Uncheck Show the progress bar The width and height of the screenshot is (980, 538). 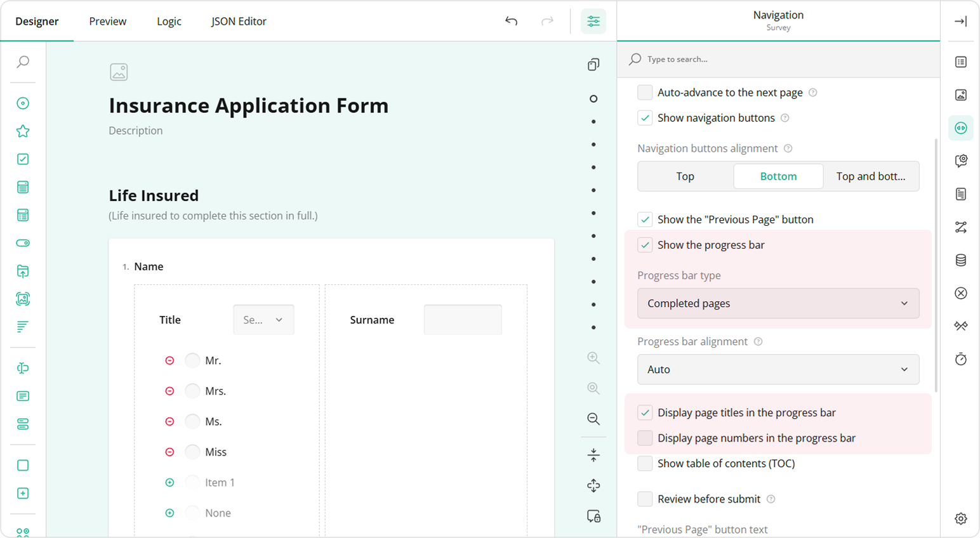(x=645, y=245)
